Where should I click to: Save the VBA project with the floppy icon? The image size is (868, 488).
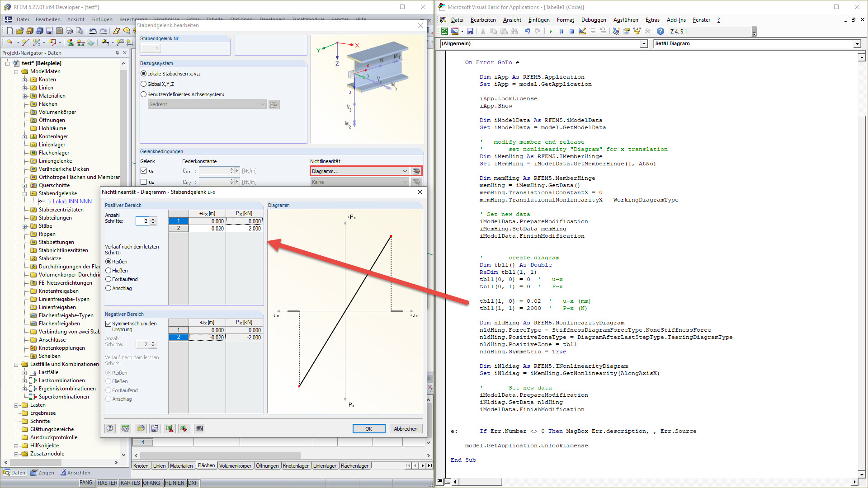[x=470, y=31]
